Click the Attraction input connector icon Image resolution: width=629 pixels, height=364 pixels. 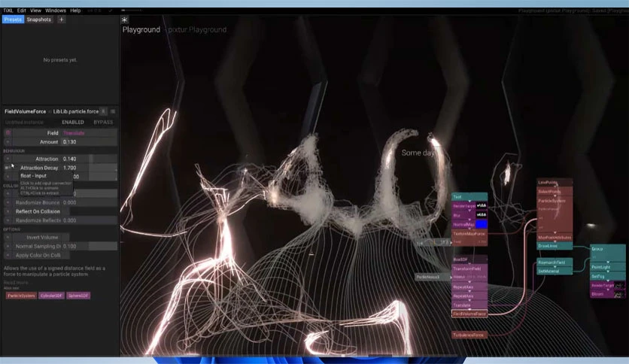point(8,159)
